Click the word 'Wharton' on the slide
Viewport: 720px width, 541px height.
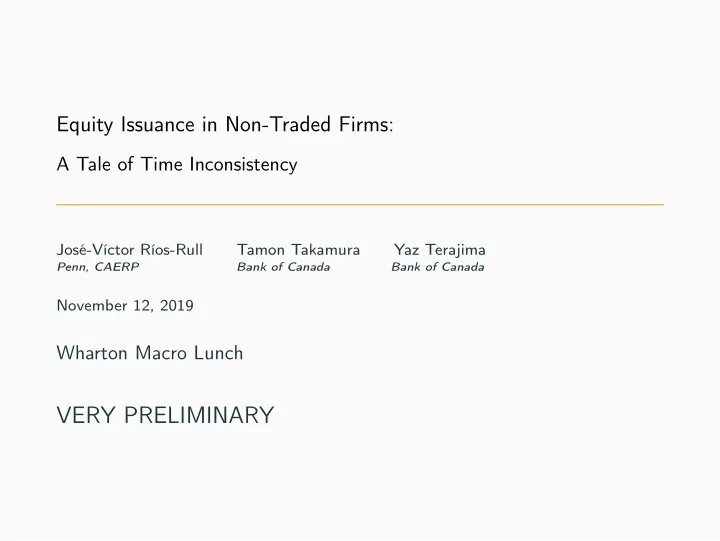click(x=92, y=353)
